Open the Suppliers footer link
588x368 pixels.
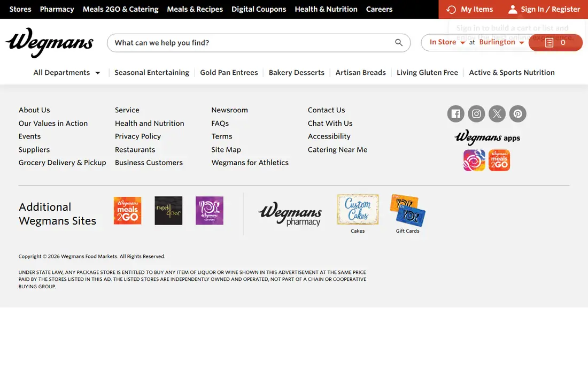[34, 149]
